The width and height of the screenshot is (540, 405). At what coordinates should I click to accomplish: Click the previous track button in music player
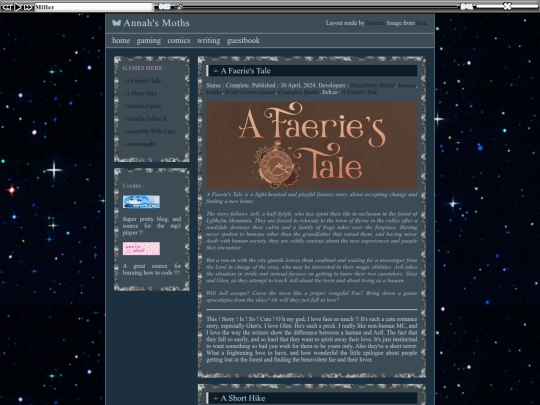6,7
